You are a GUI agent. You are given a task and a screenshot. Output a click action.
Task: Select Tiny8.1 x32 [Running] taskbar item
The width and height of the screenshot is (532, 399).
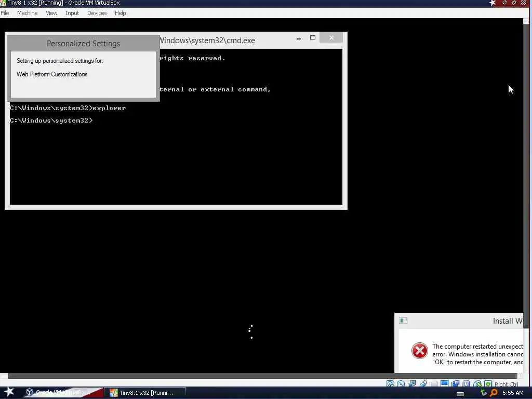click(x=145, y=393)
